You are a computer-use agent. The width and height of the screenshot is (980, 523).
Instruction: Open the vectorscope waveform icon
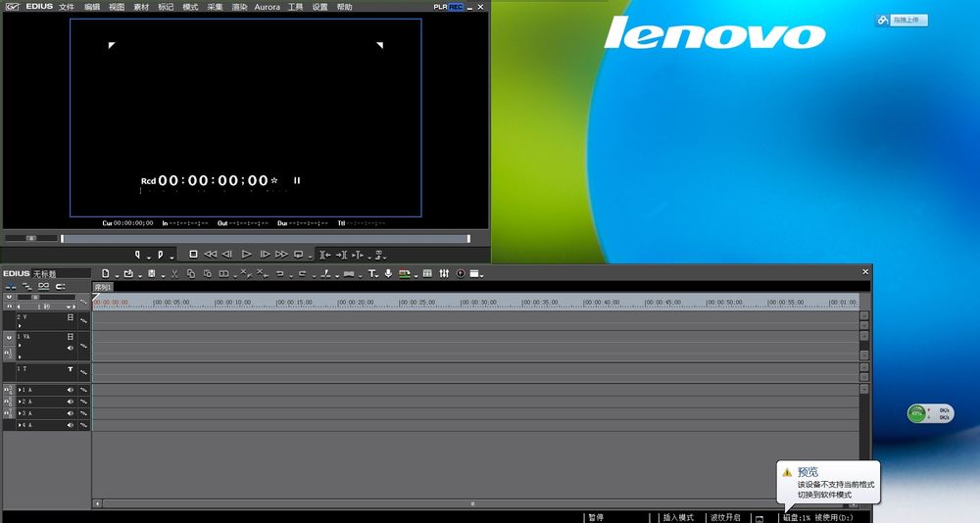pyautogui.click(x=461, y=273)
